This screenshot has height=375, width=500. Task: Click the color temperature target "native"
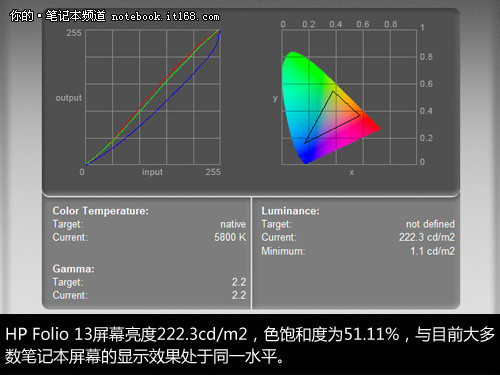pos(233,224)
